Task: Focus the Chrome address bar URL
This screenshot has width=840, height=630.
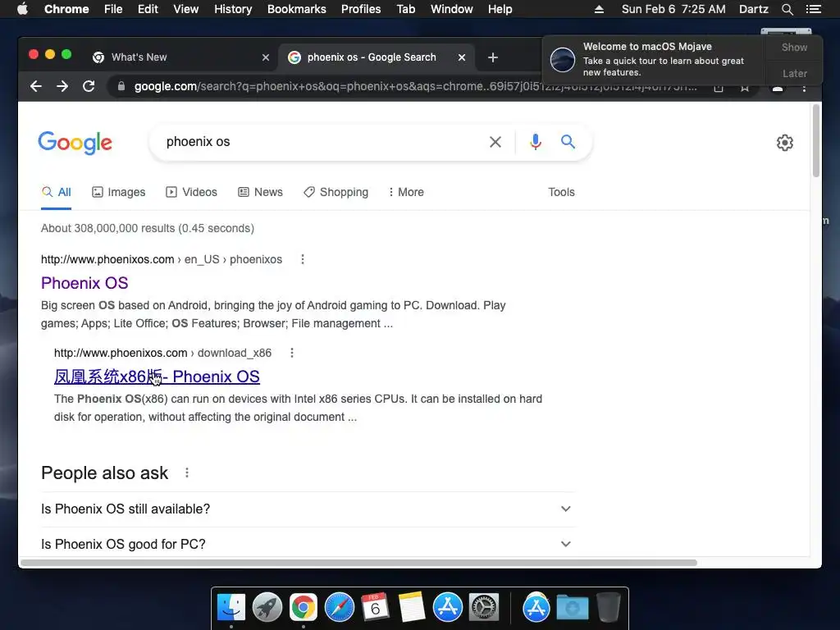Action: (416, 86)
